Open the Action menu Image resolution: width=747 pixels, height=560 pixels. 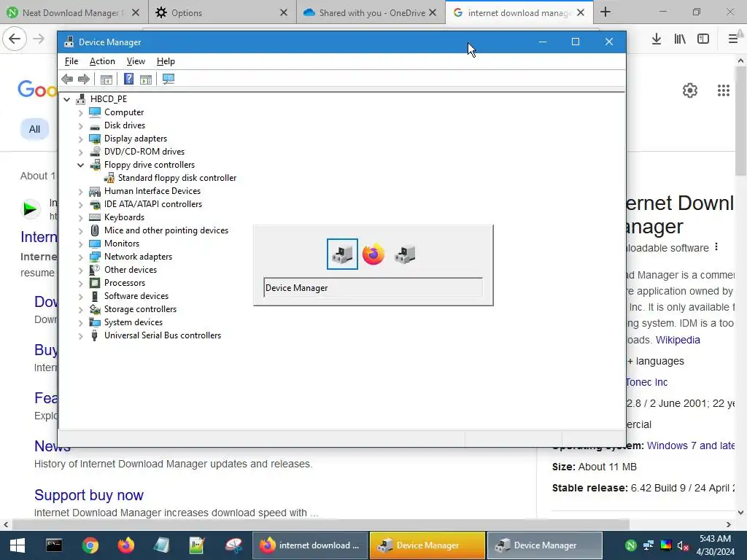pyautogui.click(x=102, y=61)
